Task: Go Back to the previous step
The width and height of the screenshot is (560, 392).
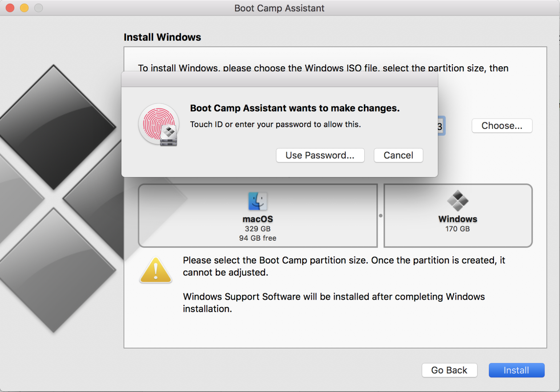Action: 449,370
